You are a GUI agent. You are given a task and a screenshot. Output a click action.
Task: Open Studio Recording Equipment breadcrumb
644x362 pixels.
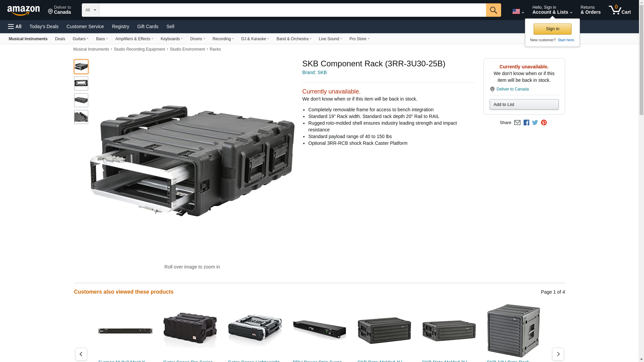pyautogui.click(x=139, y=49)
